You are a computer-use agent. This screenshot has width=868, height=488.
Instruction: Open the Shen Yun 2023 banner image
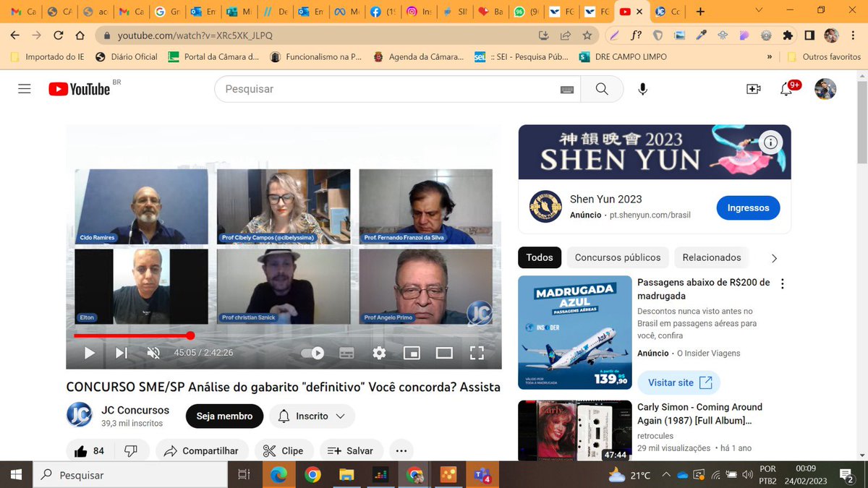(x=655, y=152)
